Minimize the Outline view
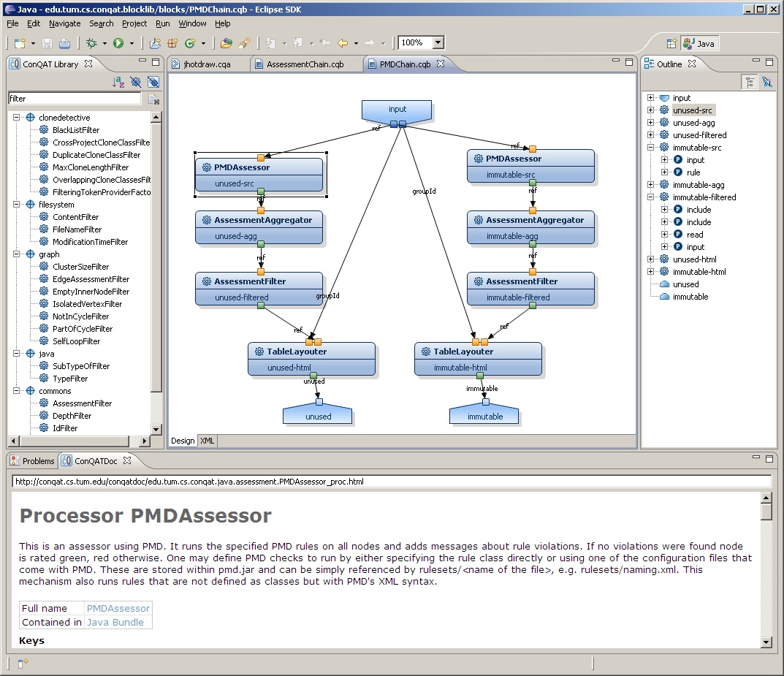Image resolution: width=784 pixels, height=676 pixels. [x=756, y=61]
